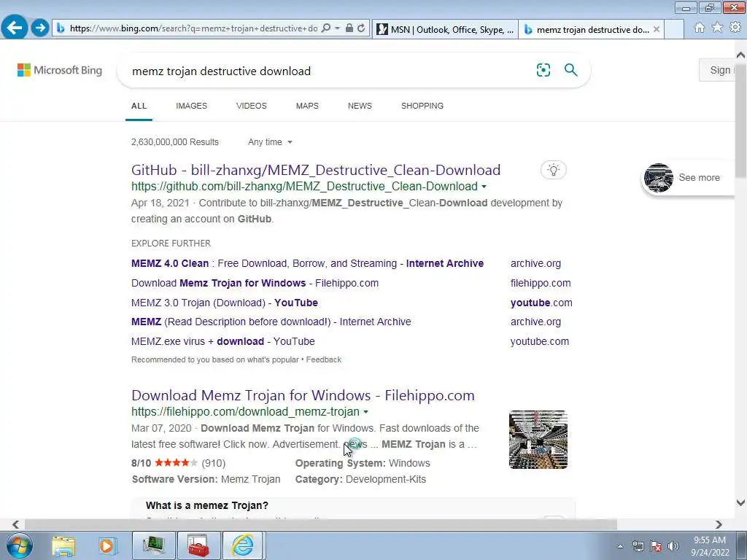
Task: Click the filehippo.com domain in Explore Further
Action: click(541, 283)
